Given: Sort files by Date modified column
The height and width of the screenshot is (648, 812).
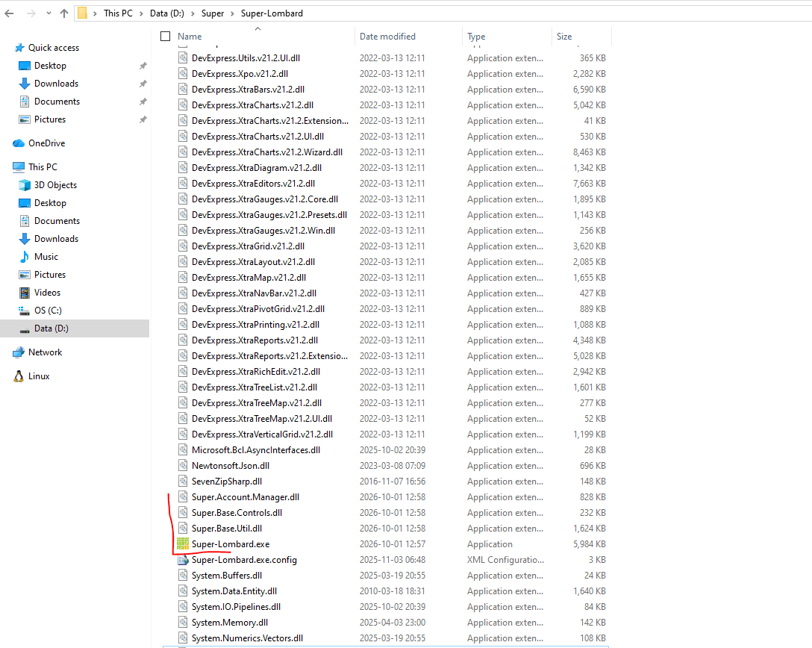Looking at the screenshot, I should [x=387, y=37].
